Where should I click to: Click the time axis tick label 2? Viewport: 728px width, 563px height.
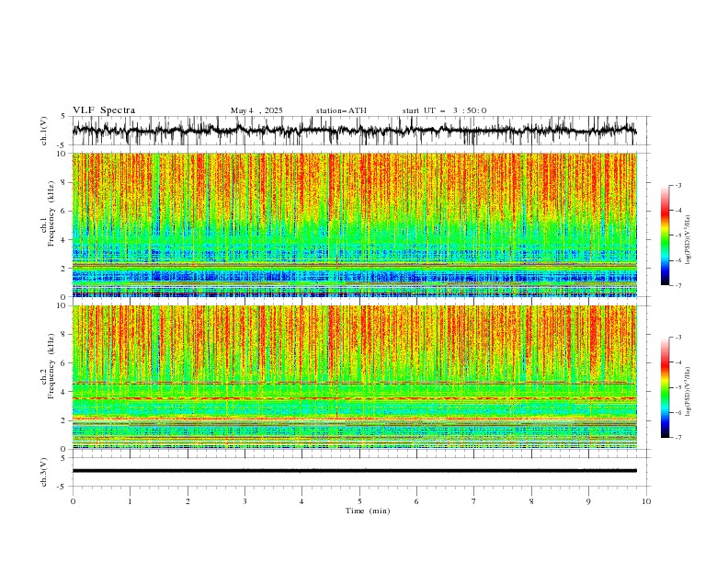(x=188, y=501)
